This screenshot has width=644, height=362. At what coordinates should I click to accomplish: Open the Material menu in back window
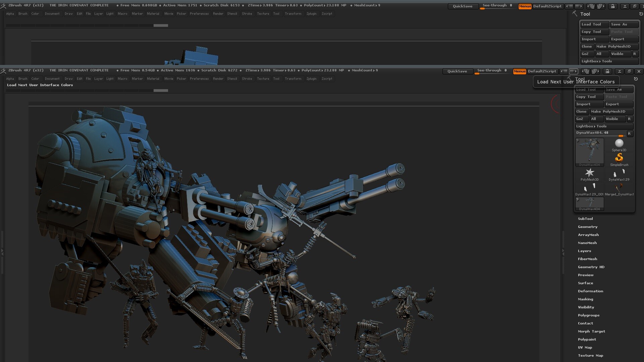click(x=153, y=14)
